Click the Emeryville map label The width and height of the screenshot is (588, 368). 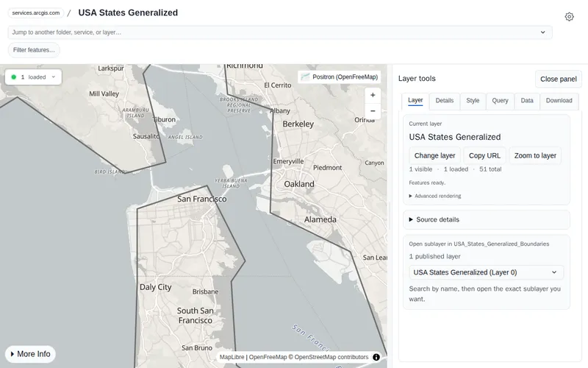(288, 161)
